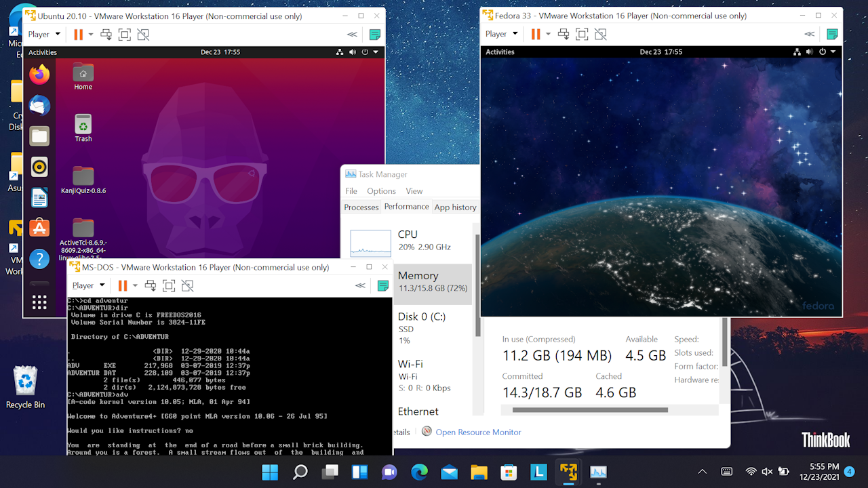Open the Player menu dropdown in Fedora VM
Viewport: 868px width, 488px height.
pyautogui.click(x=501, y=34)
